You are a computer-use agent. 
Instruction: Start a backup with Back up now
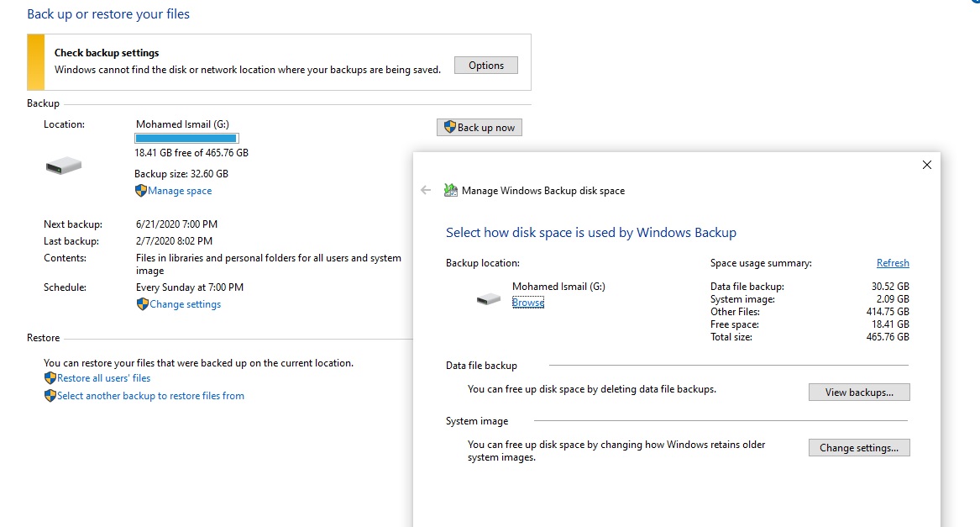(x=480, y=128)
